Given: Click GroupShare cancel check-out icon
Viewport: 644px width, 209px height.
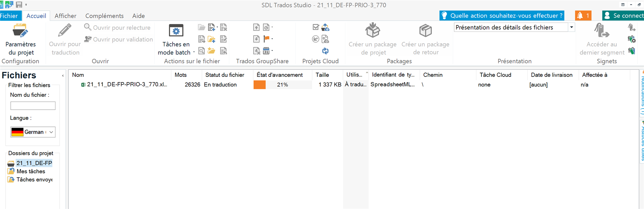Looking at the screenshot, I should (256, 51).
